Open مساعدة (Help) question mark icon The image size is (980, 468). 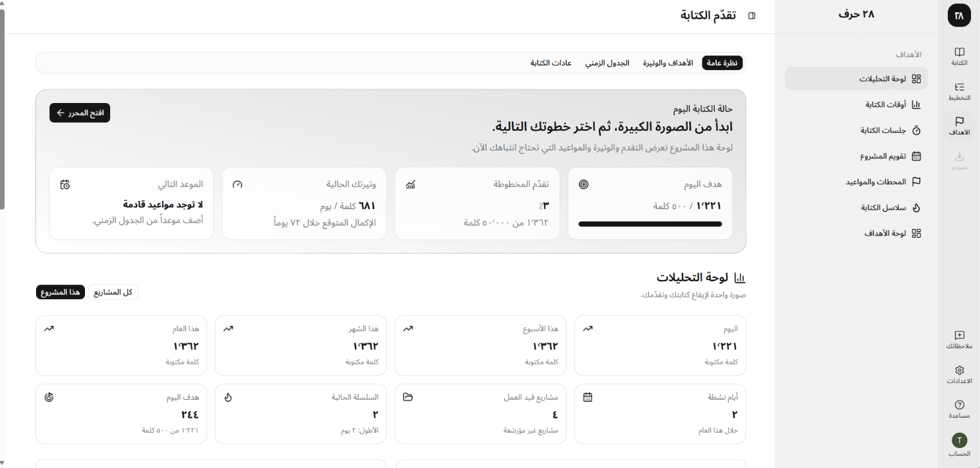coord(959,409)
